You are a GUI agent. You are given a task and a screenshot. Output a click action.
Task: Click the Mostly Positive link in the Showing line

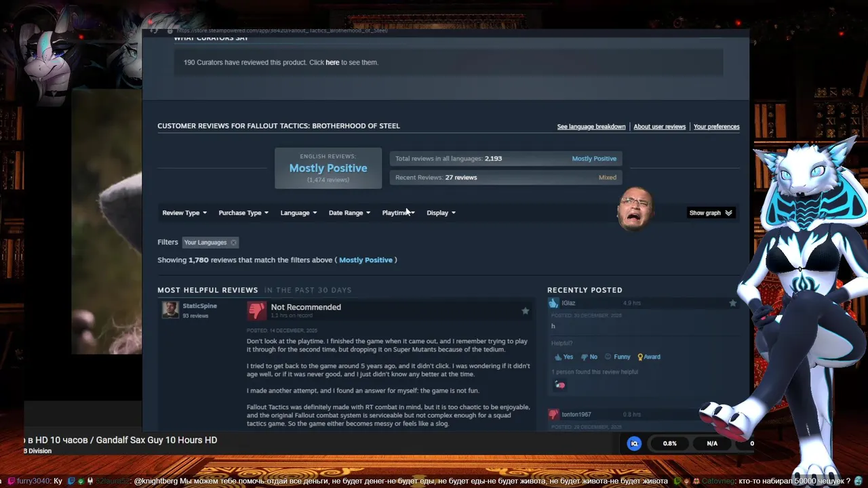point(366,260)
